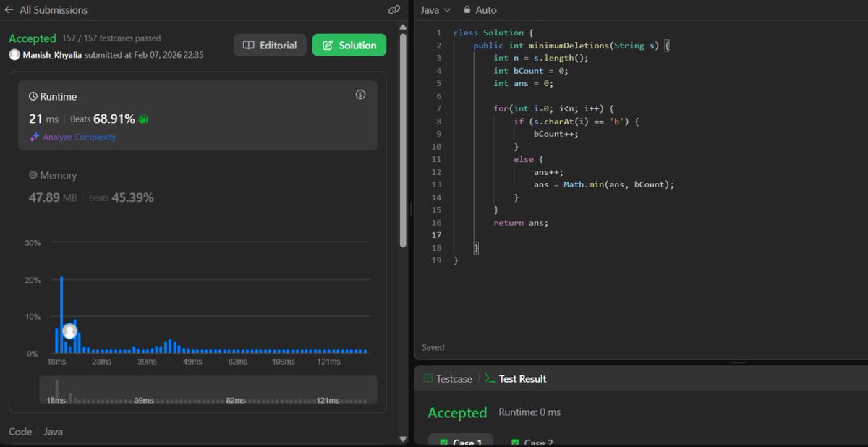868x447 pixels.
Task: Switch to the Testcase tab
Action: click(448, 378)
